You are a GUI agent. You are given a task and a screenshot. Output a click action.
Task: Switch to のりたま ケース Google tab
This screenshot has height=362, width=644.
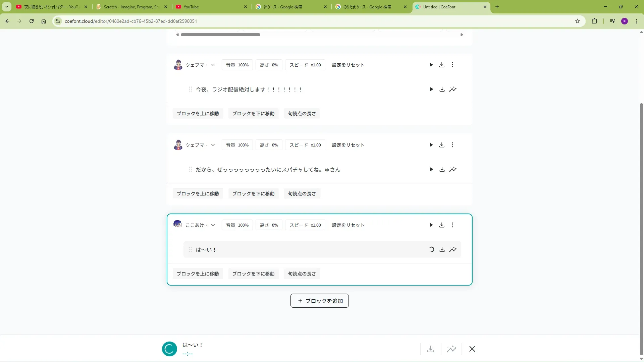click(x=367, y=7)
